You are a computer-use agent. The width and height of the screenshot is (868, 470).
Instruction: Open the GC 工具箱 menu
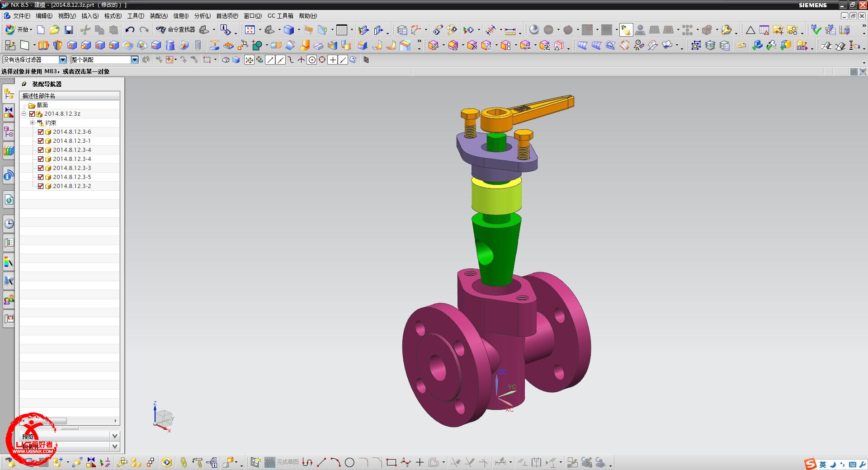click(280, 16)
